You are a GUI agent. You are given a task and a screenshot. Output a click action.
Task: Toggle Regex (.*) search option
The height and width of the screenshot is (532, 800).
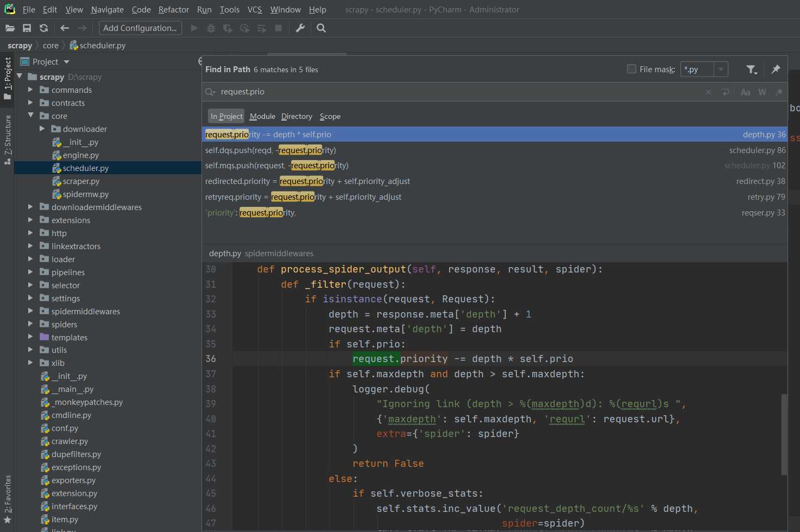pos(779,92)
